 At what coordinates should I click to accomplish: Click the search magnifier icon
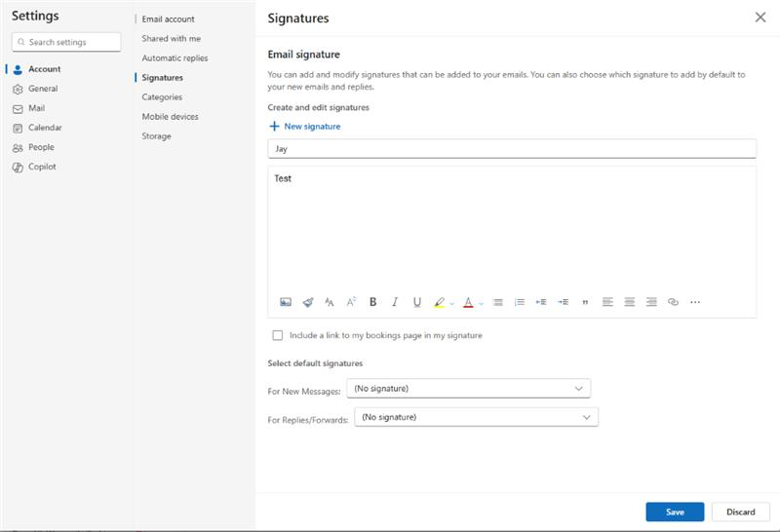pyautogui.click(x=20, y=42)
